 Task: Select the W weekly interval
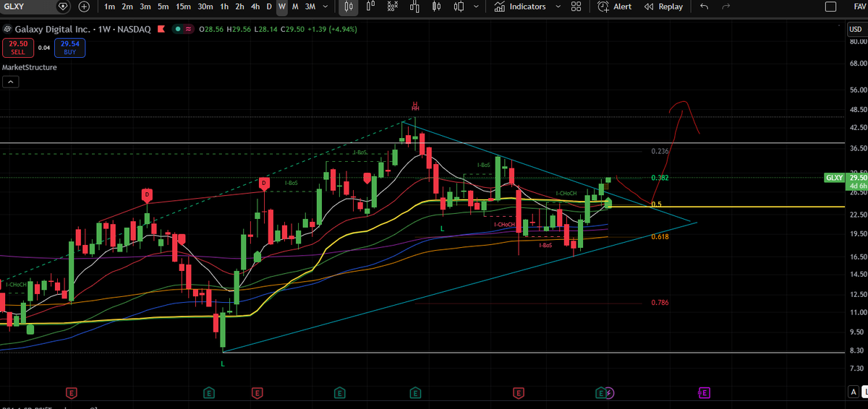coord(282,7)
